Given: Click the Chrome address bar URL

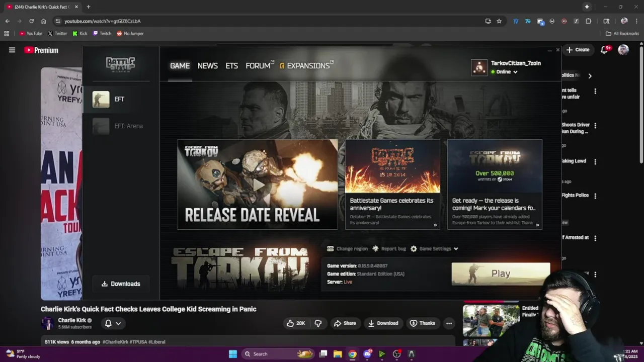Looking at the screenshot, I should [103, 21].
